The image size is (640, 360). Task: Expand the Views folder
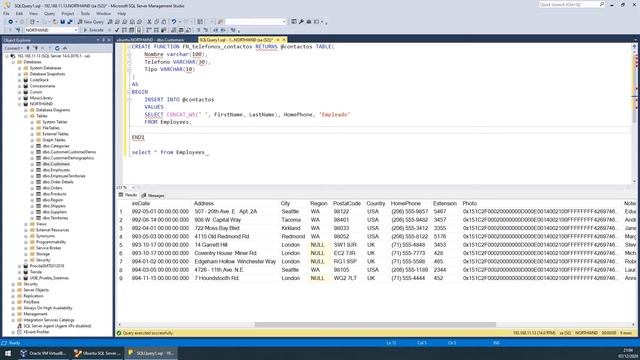click(26, 224)
